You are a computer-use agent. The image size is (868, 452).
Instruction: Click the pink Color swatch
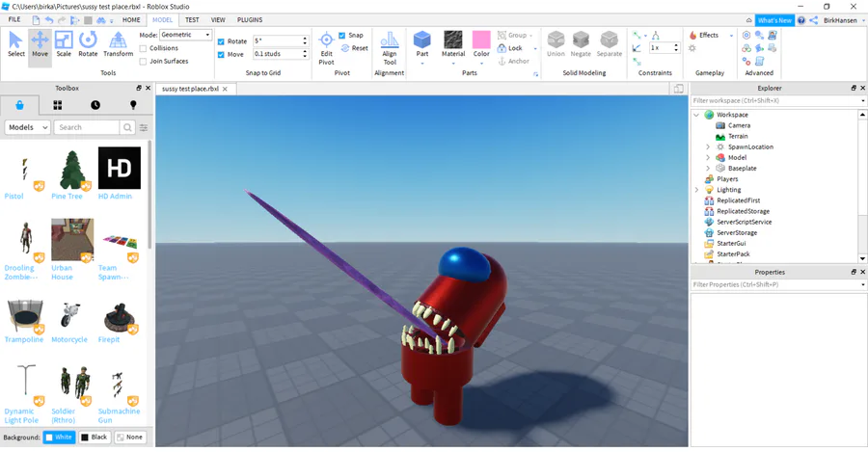pos(481,40)
